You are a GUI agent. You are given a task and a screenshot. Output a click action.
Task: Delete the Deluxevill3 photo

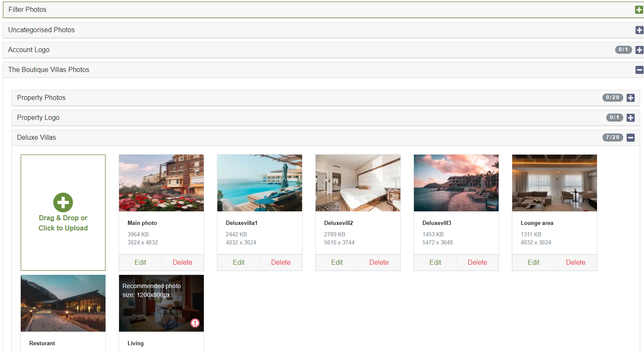(x=477, y=262)
